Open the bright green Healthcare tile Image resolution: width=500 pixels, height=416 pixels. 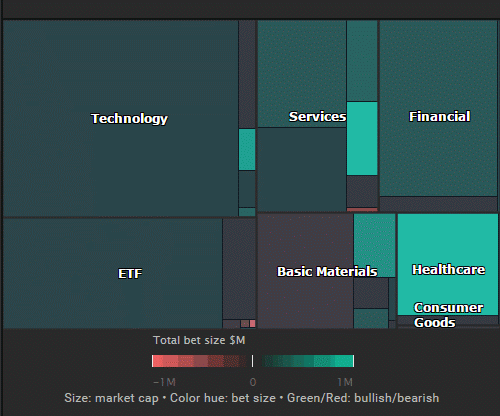click(448, 264)
